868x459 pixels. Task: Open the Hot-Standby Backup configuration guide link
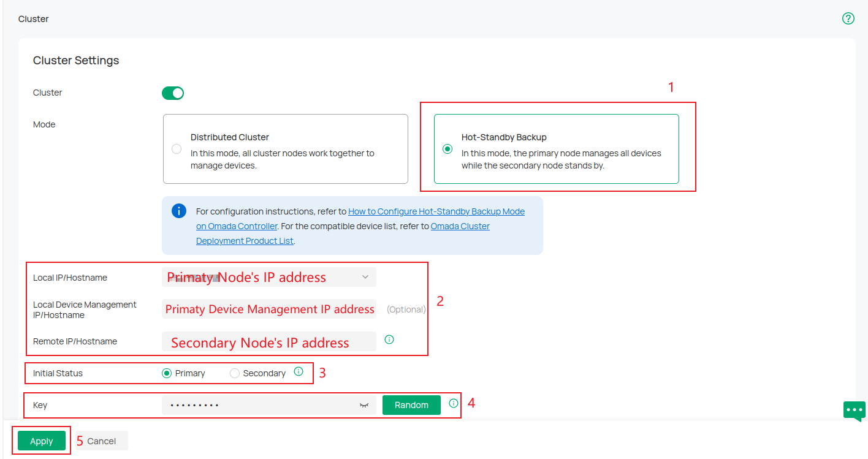(436, 211)
